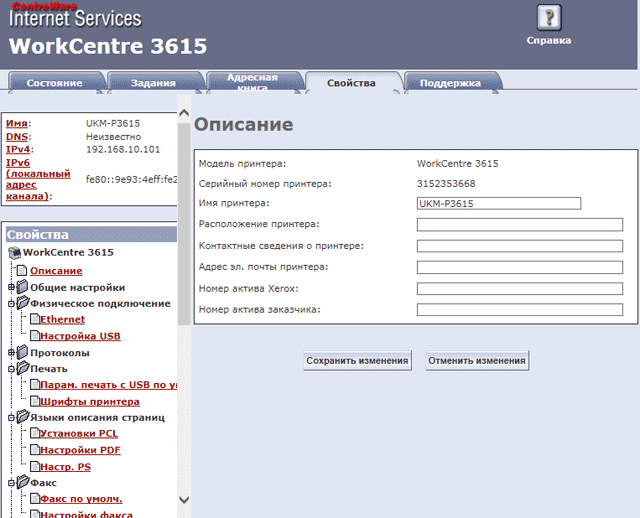
Task: Open the Настройки PDF link
Action: coord(80,450)
